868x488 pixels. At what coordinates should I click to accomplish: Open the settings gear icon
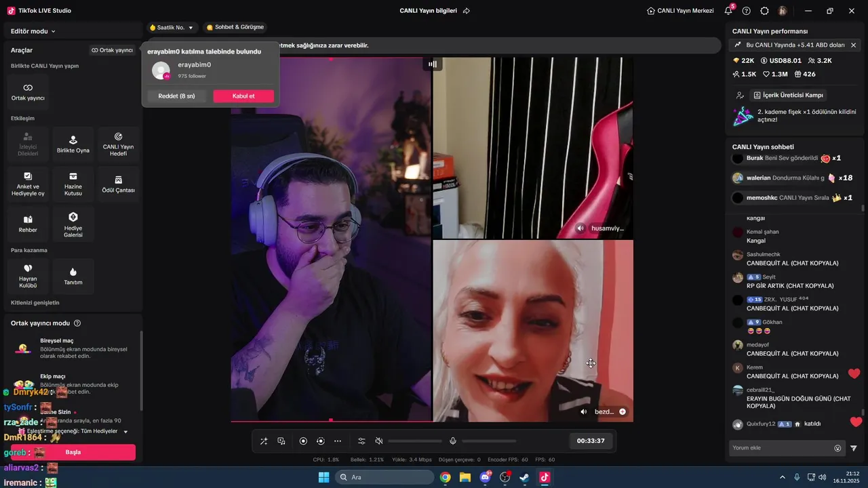(764, 11)
